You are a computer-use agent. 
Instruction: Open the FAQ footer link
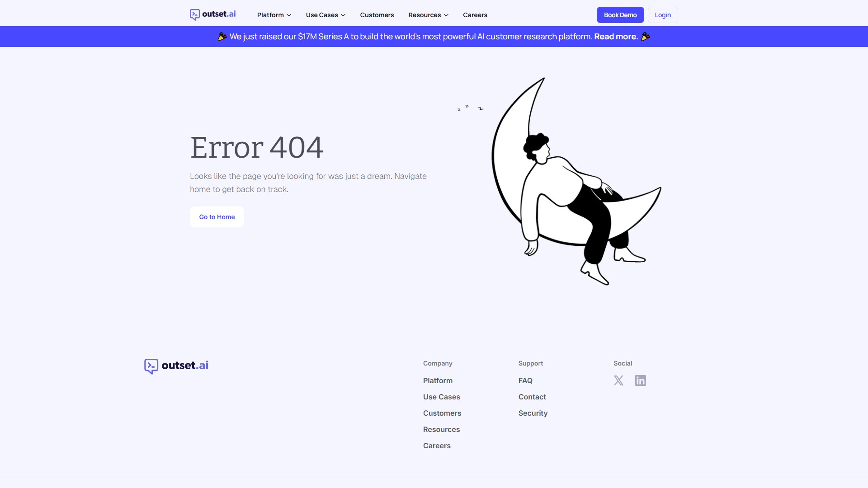[525, 380]
